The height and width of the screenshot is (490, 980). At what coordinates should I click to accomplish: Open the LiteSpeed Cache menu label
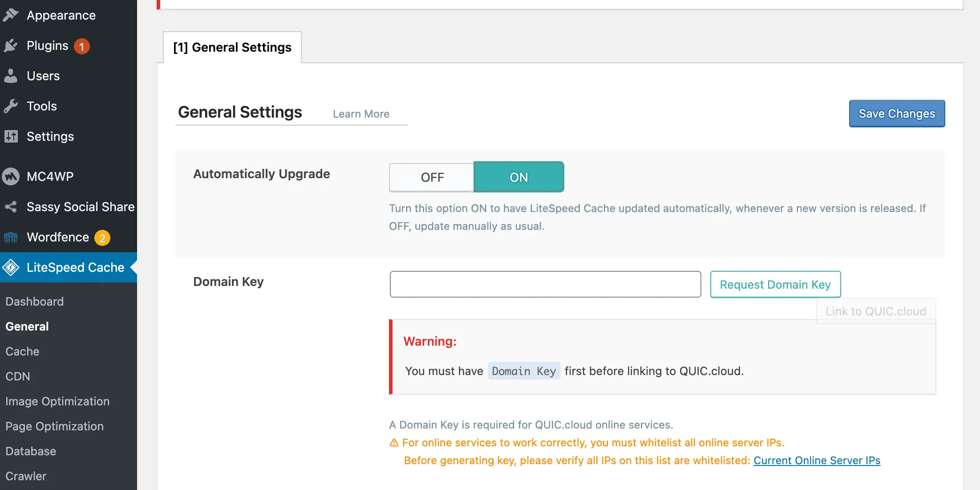pos(76,267)
